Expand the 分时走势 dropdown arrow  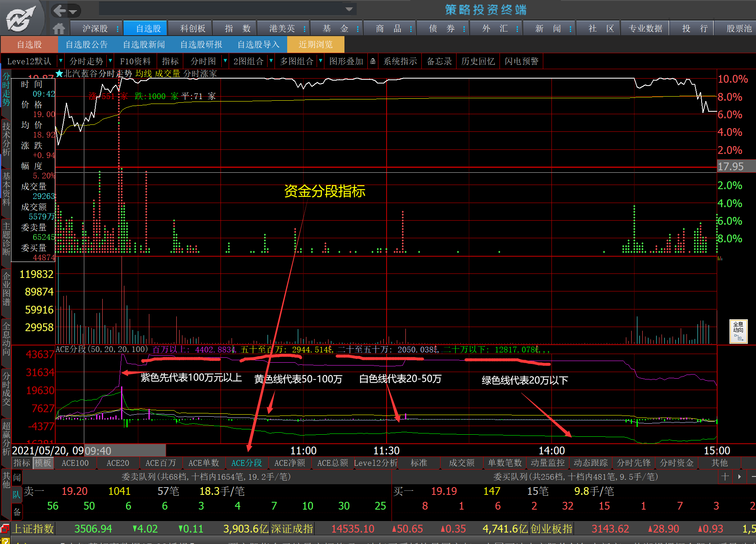click(x=110, y=61)
